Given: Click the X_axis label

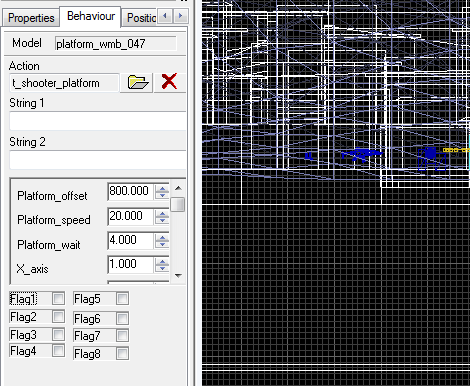Looking at the screenshot, I should click(32, 269).
